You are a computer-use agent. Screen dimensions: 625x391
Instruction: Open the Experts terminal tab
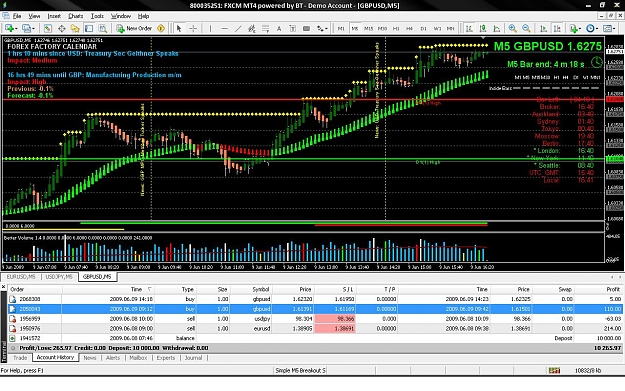click(166, 358)
